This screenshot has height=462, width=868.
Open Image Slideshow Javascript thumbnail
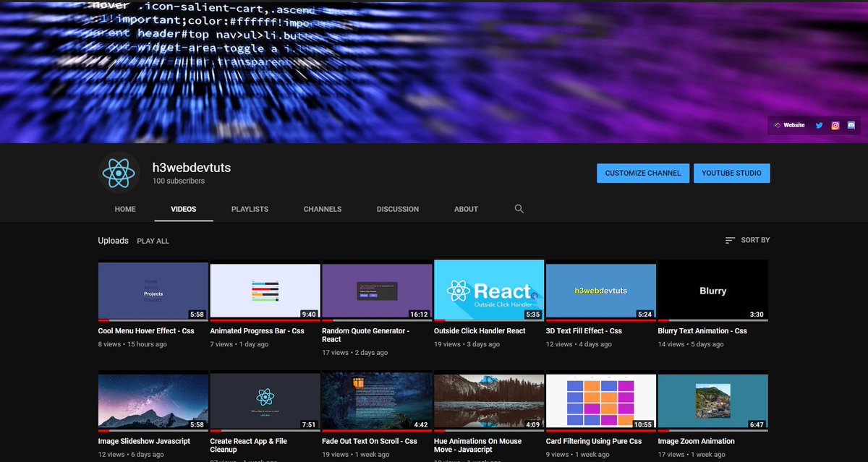(153, 402)
